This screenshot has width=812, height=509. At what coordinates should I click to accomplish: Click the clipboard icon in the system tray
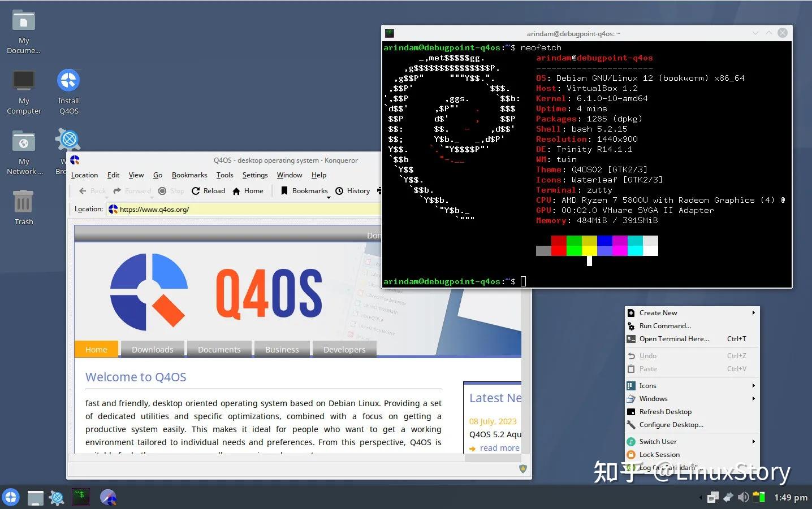(712, 497)
